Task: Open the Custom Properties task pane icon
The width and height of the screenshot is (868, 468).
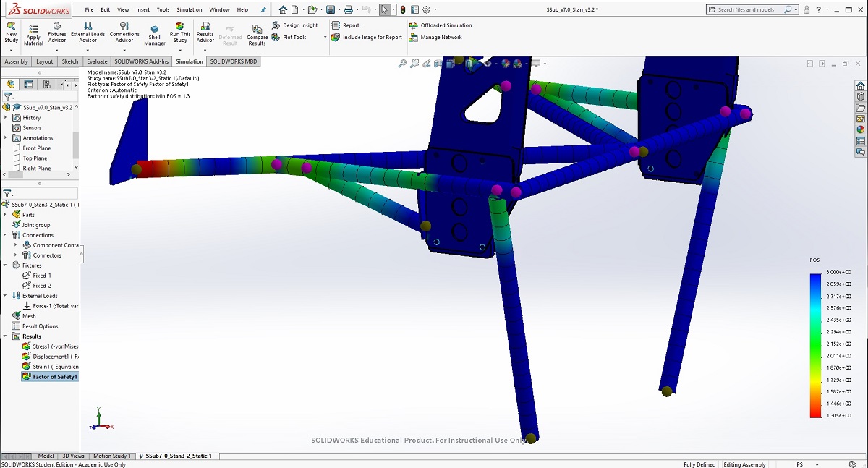Action: [x=860, y=141]
